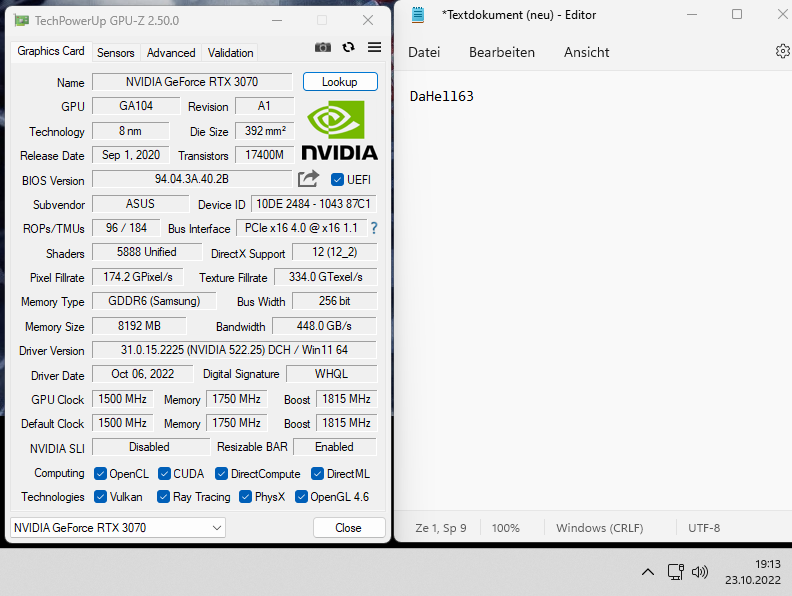Toggle the UEFI checkbox
This screenshot has height=596, width=792.
tap(337, 180)
